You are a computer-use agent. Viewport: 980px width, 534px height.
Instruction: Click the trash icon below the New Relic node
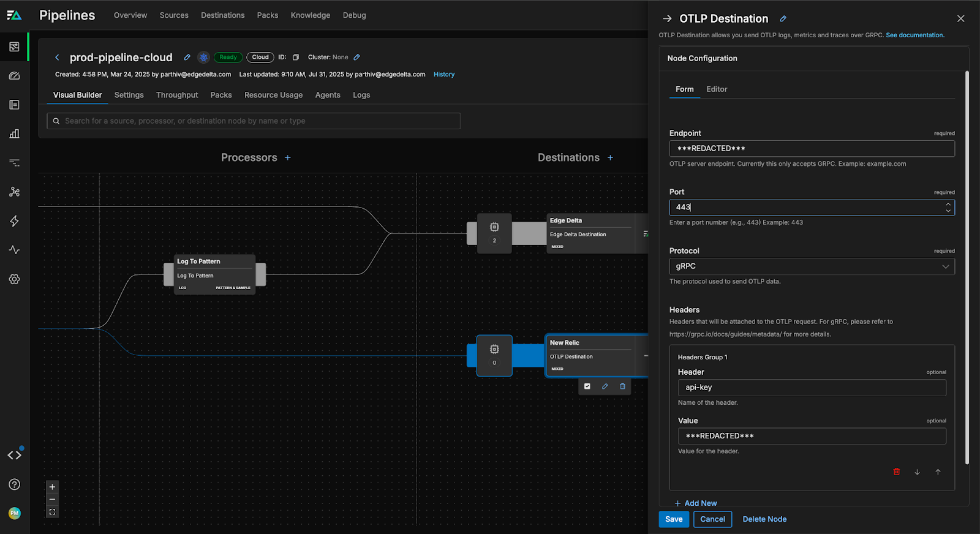coord(622,386)
